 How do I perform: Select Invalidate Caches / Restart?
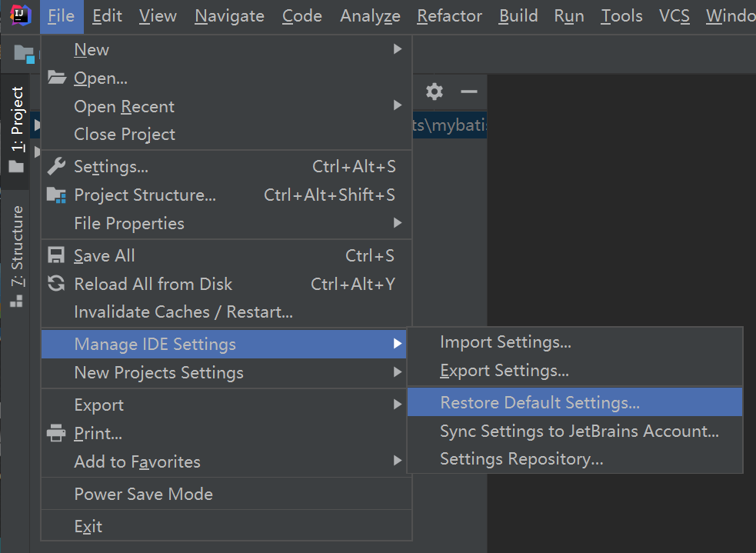pos(183,311)
